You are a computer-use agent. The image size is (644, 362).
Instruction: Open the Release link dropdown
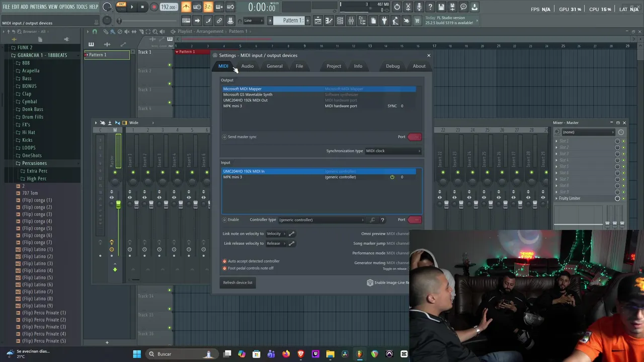tap(276, 243)
